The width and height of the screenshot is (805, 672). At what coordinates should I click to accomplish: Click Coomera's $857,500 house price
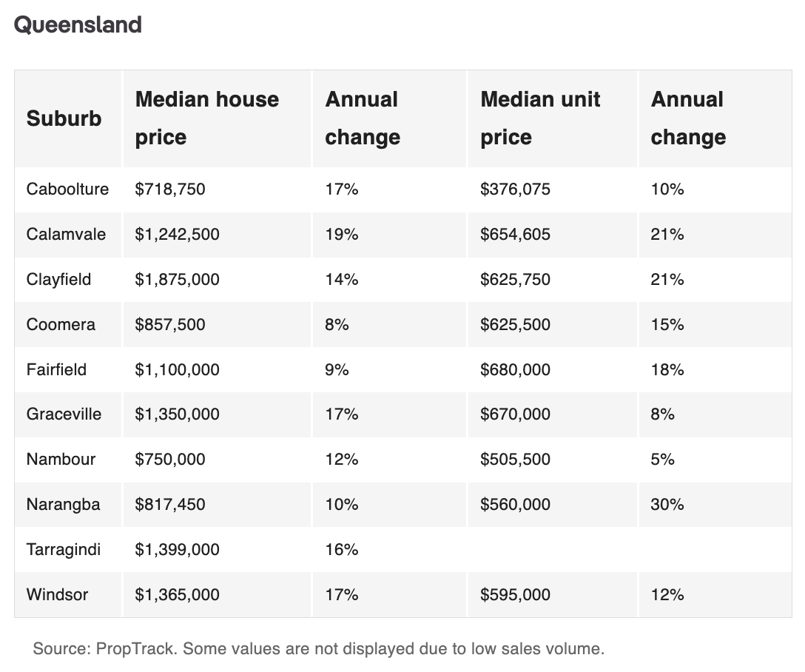click(x=170, y=325)
